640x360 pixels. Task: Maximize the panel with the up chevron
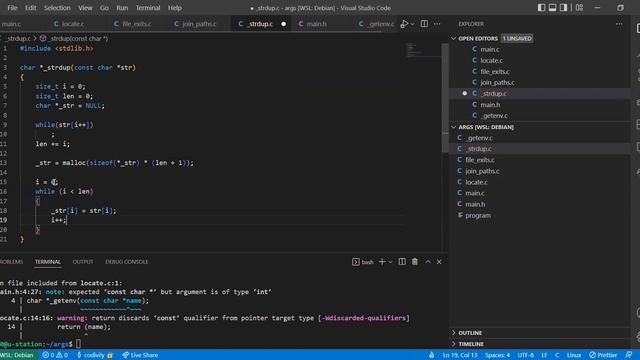point(428,262)
